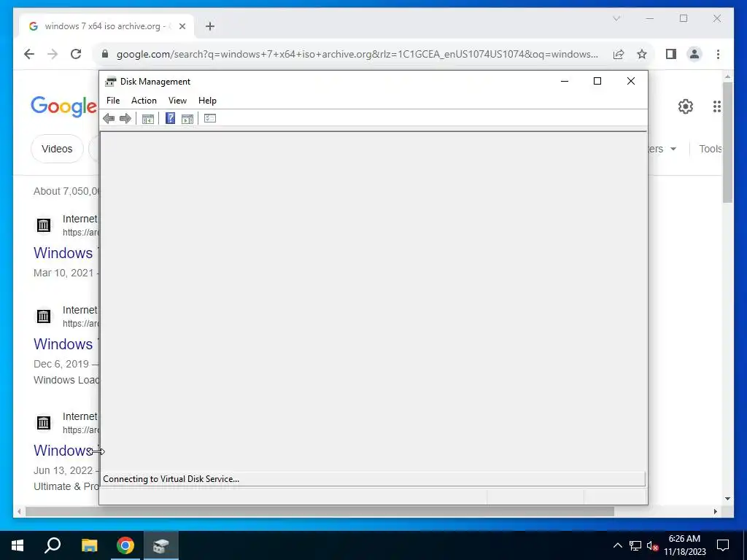Open the Windows Start menu

[18, 545]
